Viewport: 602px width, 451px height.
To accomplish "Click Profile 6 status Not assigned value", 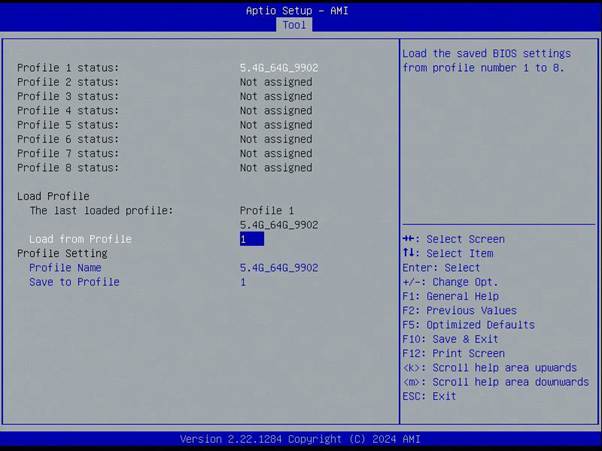I will [x=276, y=139].
